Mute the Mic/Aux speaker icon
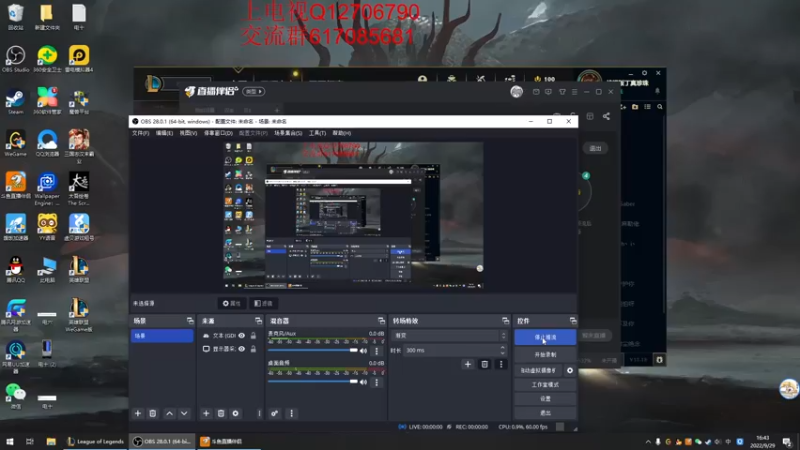 click(363, 351)
